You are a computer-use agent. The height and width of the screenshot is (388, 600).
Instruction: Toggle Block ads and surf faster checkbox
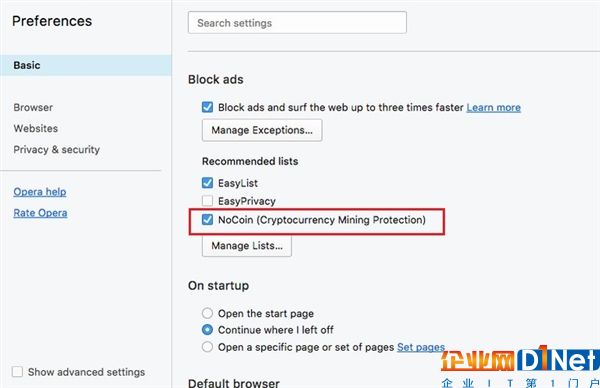(x=207, y=107)
